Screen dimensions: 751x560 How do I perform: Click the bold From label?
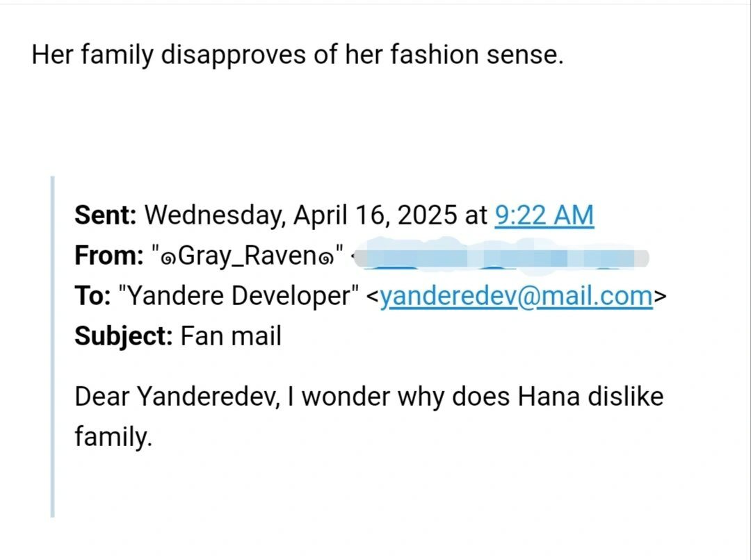[109, 255]
